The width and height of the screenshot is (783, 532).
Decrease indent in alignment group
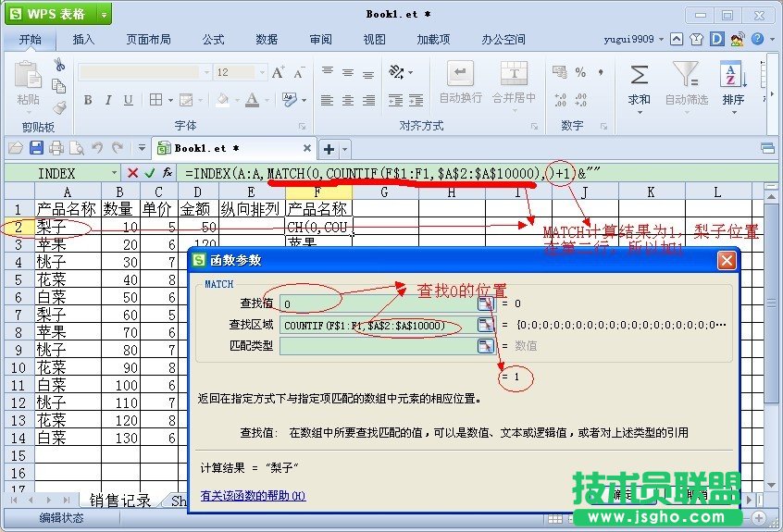pyautogui.click(x=396, y=100)
